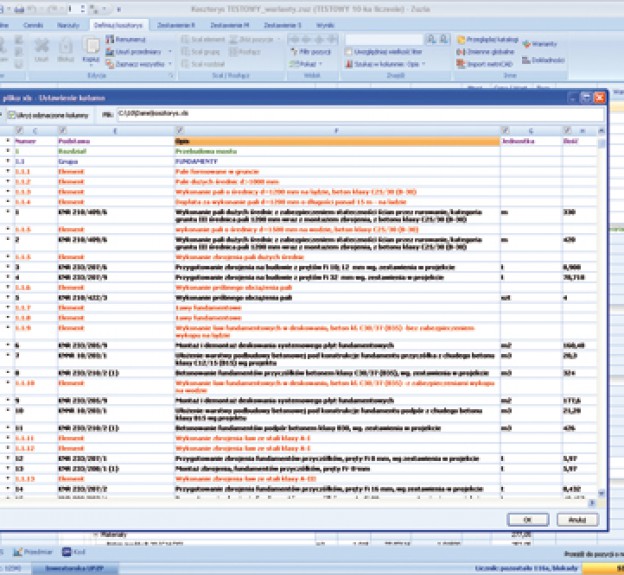The width and height of the screenshot is (624, 575).
Task: Toggle the Ukryj odznaczone kolumny checkbox
Action: (x=12, y=115)
